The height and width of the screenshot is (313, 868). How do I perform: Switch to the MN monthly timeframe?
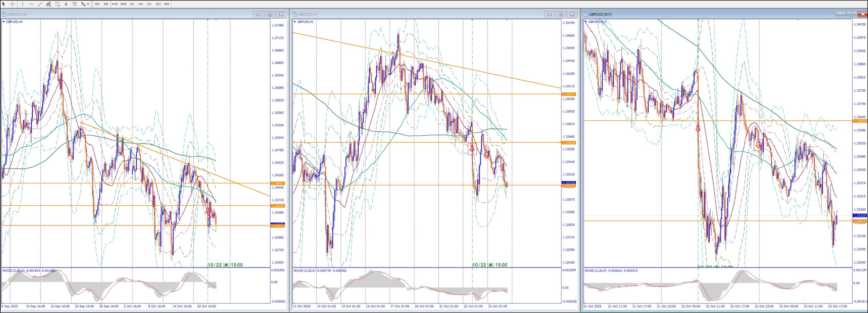click(x=166, y=4)
